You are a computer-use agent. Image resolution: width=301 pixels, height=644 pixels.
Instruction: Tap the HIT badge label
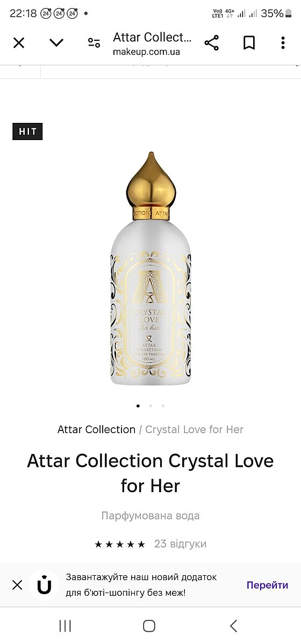27,131
